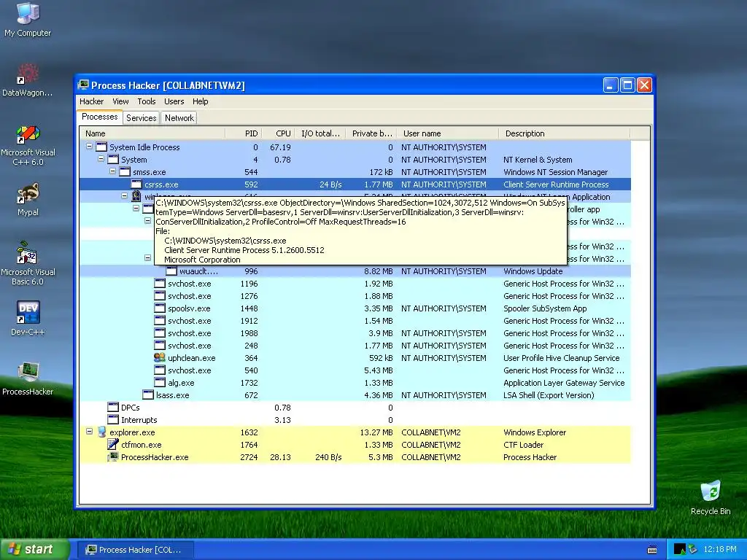Click the Interrupts row icon

113,419
